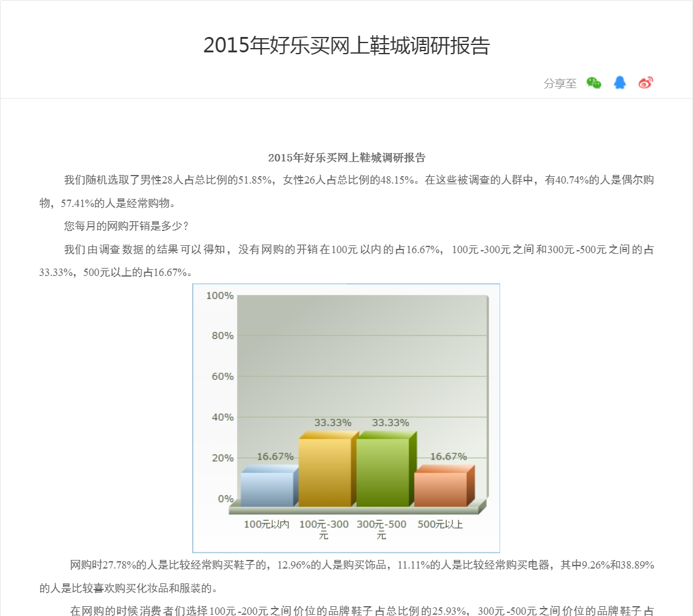The image size is (693, 616).
Task: Click the 100元以内 x-axis label
Action: [x=267, y=525]
